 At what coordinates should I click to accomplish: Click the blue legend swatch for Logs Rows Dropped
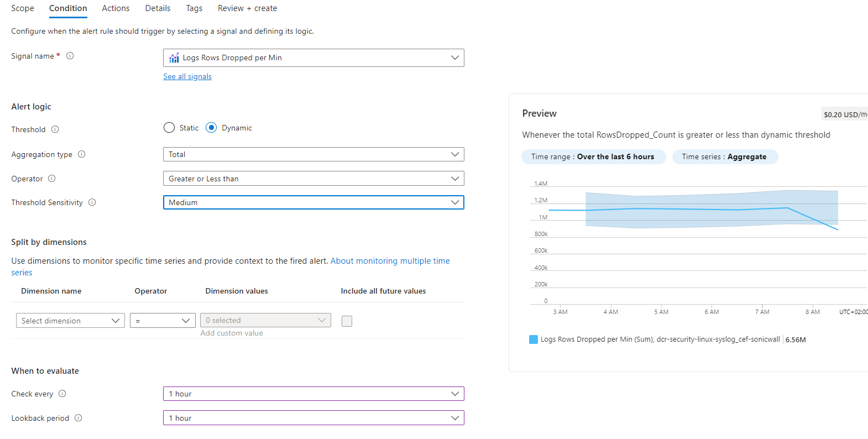(x=534, y=339)
